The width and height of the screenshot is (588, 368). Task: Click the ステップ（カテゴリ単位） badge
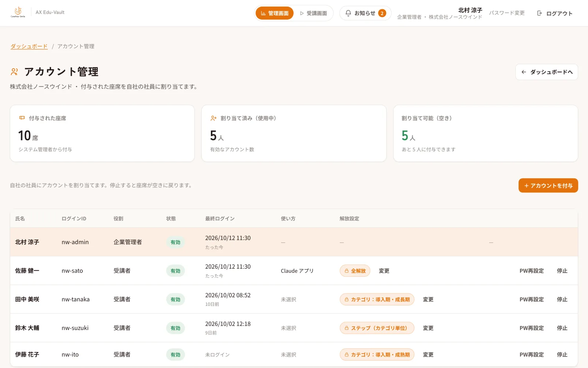coord(377,328)
